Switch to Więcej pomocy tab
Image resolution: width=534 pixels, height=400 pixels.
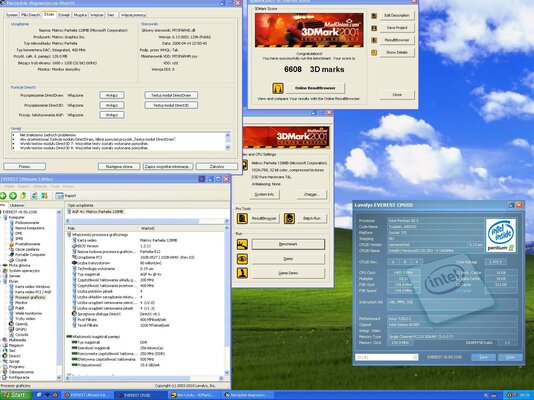133,15
